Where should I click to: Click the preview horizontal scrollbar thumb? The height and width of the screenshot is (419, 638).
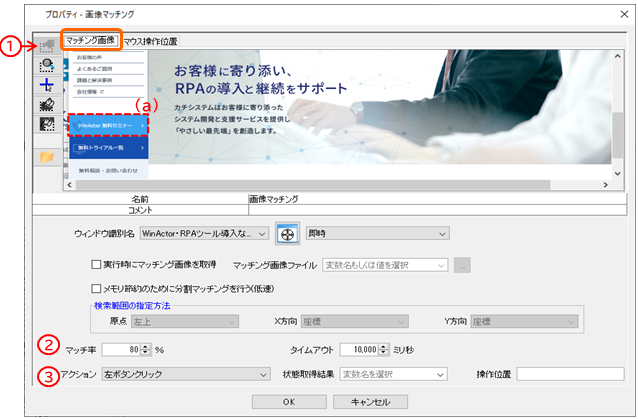(x=313, y=185)
